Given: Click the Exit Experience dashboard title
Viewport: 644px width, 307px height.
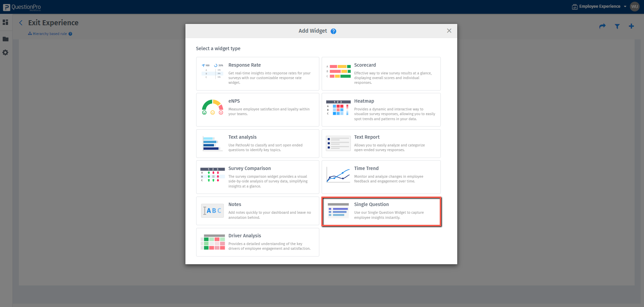Looking at the screenshot, I should (53, 23).
